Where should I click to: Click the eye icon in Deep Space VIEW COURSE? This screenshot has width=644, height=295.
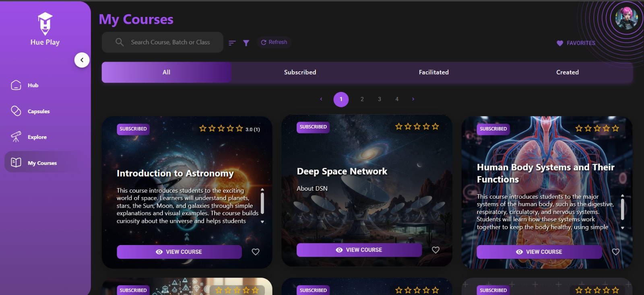(x=339, y=250)
